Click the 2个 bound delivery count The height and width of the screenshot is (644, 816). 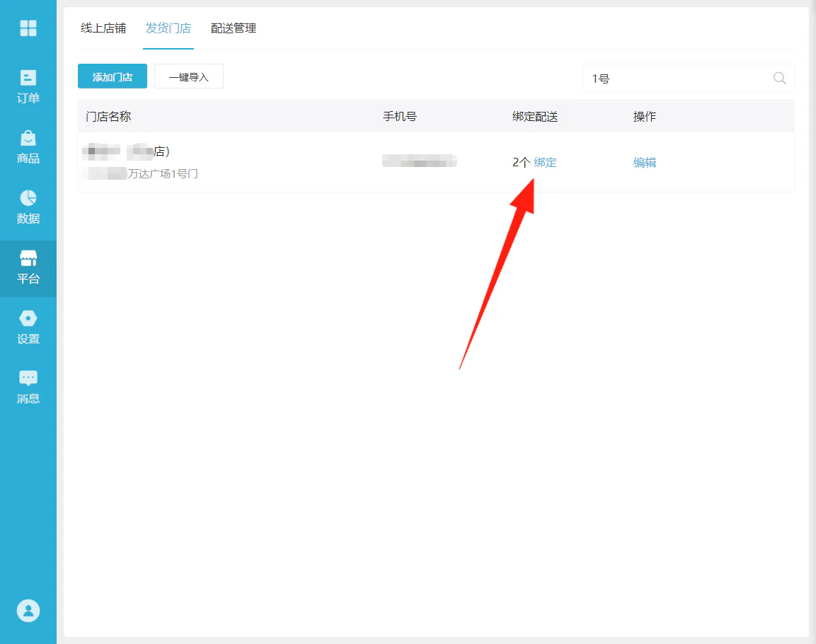click(x=521, y=162)
